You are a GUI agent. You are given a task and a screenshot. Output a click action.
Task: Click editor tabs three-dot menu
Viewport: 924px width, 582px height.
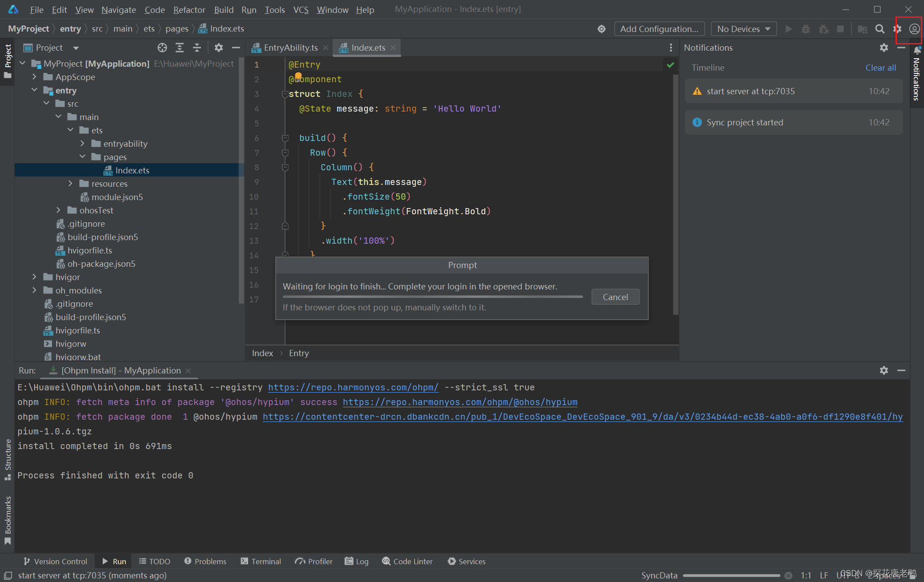[x=671, y=48]
